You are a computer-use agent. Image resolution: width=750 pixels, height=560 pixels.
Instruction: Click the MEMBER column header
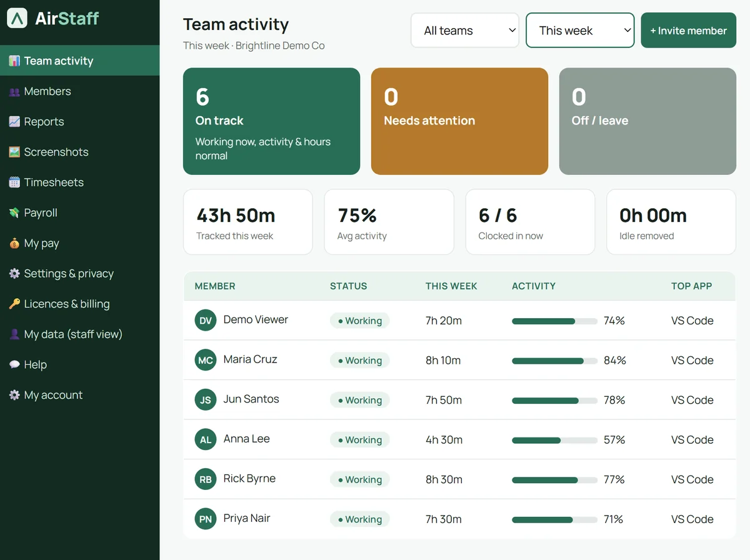tap(215, 286)
